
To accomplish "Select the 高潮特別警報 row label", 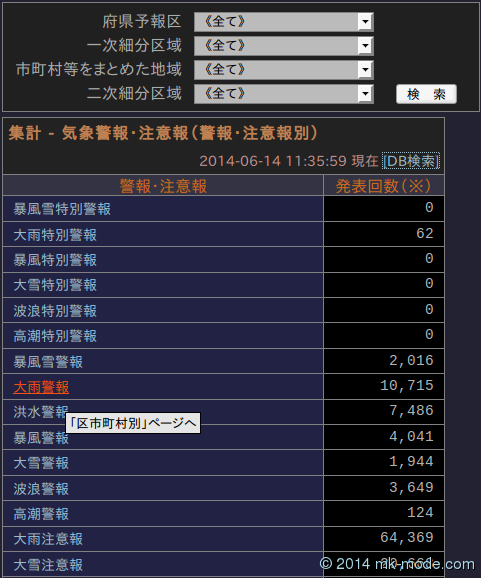I will [55, 336].
